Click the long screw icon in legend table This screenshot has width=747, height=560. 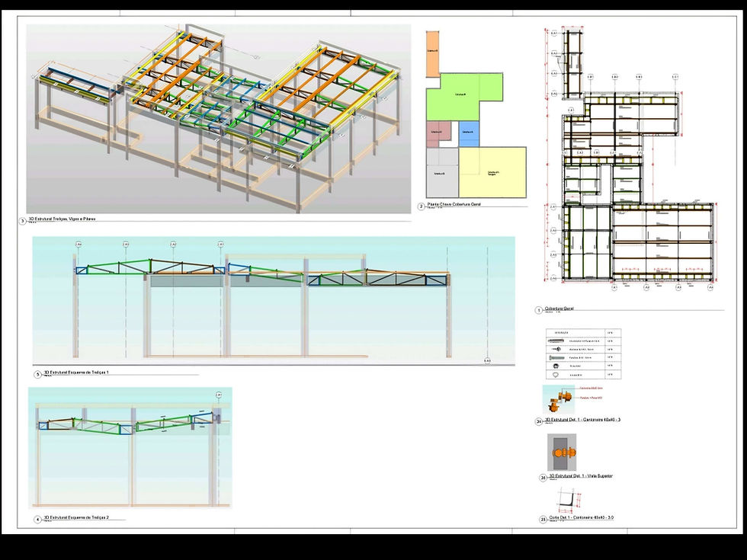(x=556, y=341)
